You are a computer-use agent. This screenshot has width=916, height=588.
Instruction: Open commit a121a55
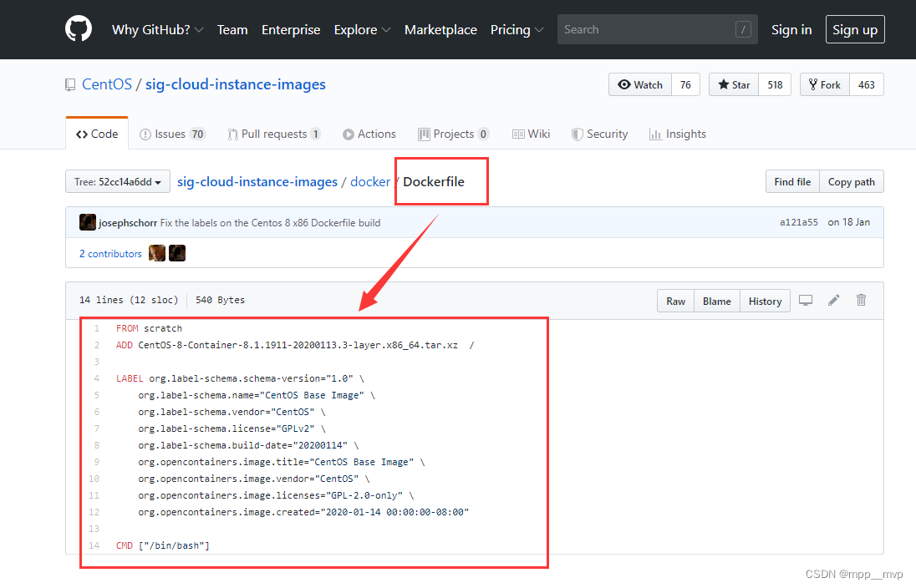799,222
